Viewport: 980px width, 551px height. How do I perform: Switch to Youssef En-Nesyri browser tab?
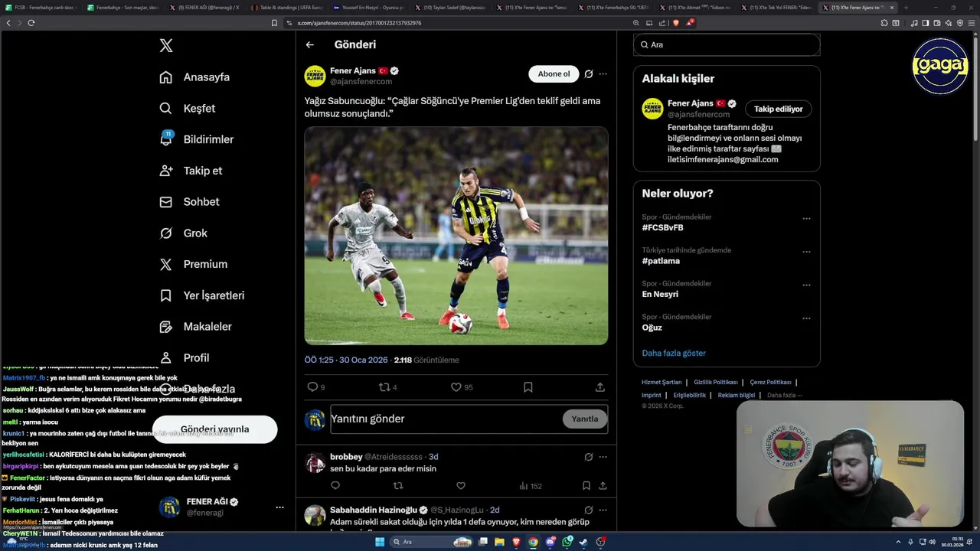tap(368, 8)
